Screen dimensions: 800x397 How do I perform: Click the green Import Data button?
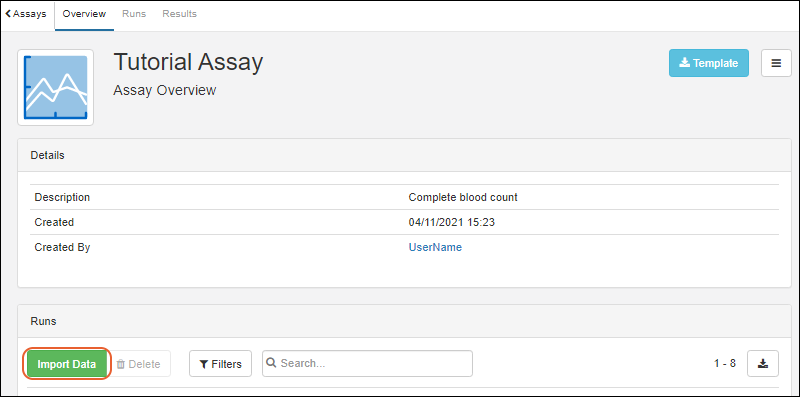67,364
